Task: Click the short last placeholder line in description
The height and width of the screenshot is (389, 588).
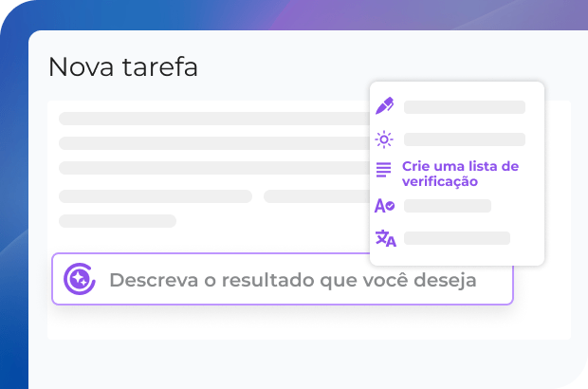Action: click(118, 221)
